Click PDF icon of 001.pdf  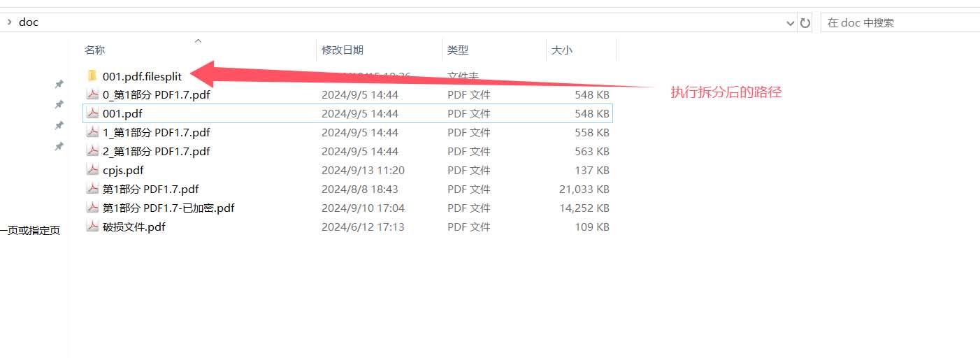point(92,113)
